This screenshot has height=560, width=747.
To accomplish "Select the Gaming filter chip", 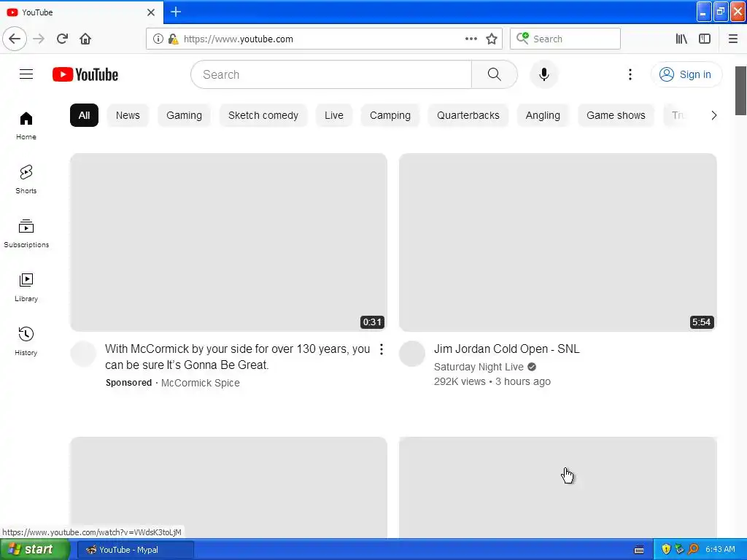I will [x=184, y=115].
